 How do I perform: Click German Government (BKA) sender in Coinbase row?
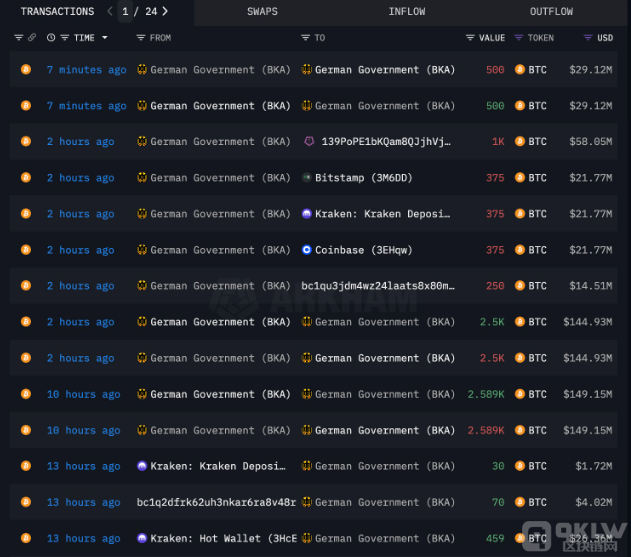coord(220,250)
